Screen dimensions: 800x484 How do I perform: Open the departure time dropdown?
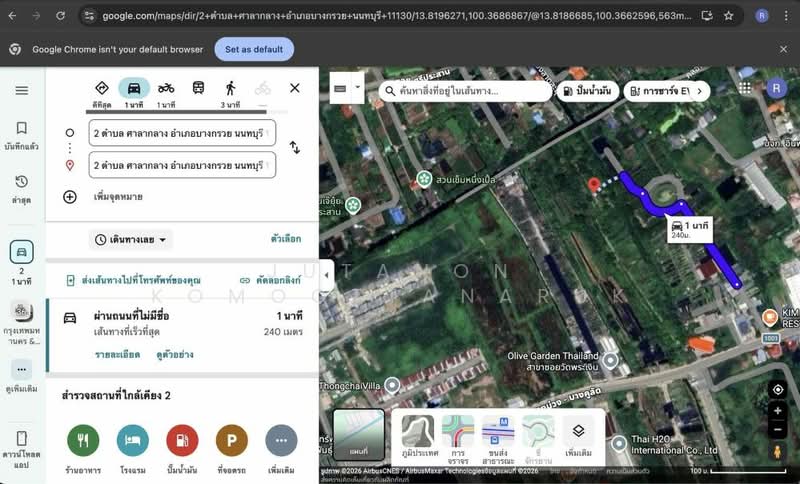click(x=131, y=240)
